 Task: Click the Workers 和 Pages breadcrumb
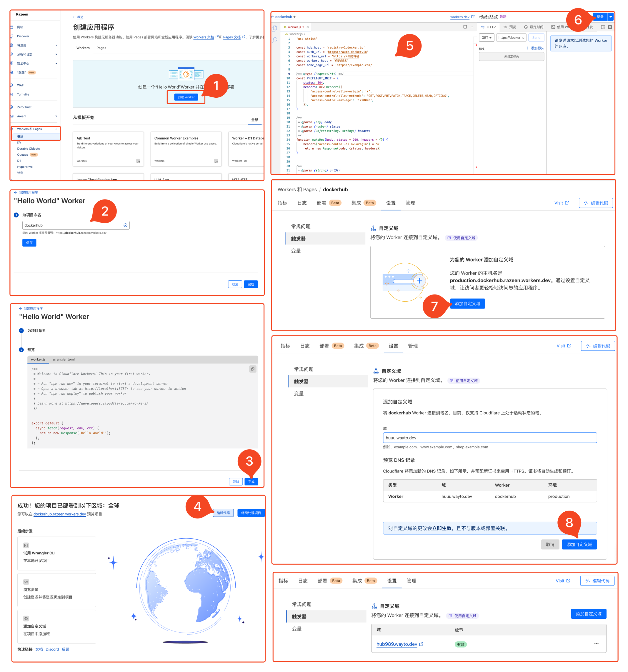tap(297, 190)
